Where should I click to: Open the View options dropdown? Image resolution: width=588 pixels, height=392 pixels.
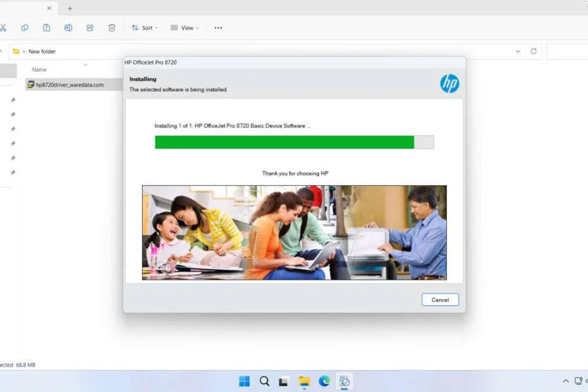pos(184,28)
